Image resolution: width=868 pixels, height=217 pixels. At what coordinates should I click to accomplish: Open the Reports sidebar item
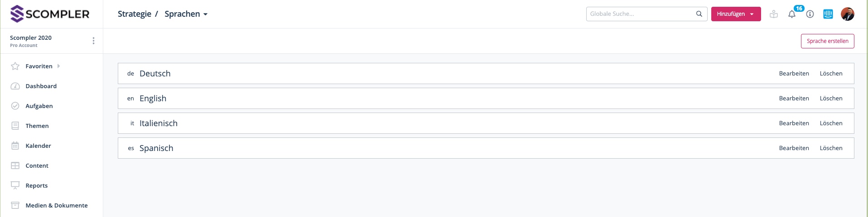[x=36, y=185]
